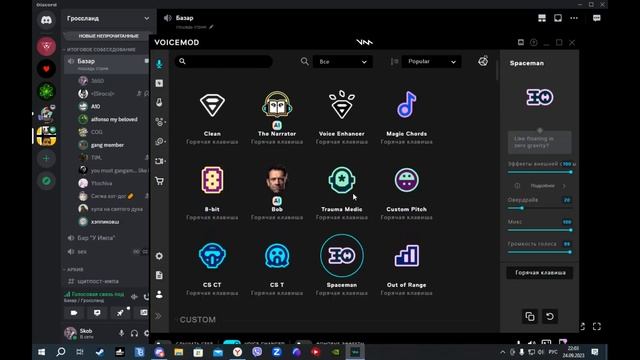Open the Popular sort dropdown
The width and height of the screenshot is (640, 360).
(x=431, y=62)
